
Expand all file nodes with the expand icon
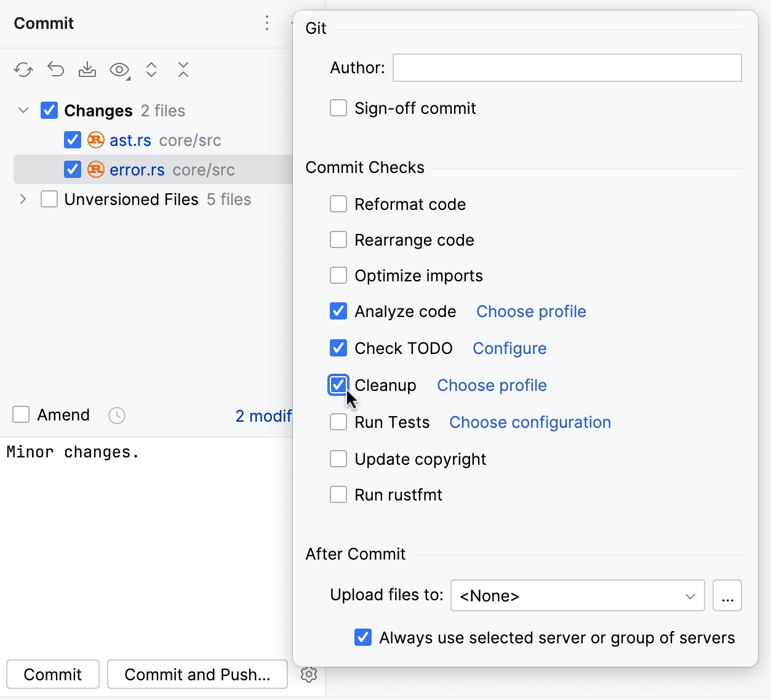[151, 70]
